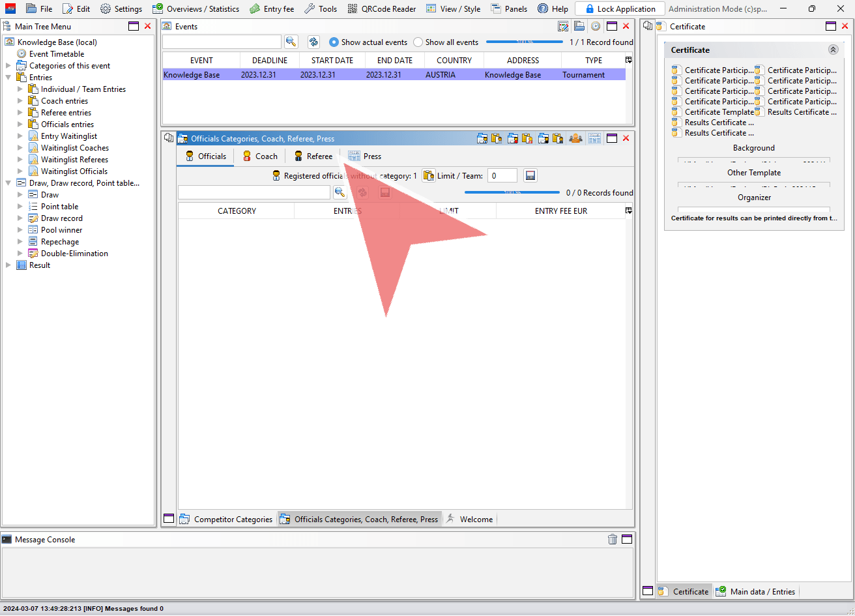Image resolution: width=855 pixels, height=616 pixels.
Task: Click the Limit / Team clipboard icon
Action: coord(428,175)
